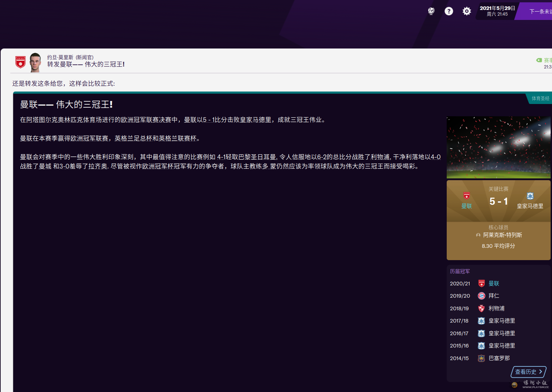The image size is (552, 392).
Task: Click 曼联 team name in key match
Action: (467, 206)
